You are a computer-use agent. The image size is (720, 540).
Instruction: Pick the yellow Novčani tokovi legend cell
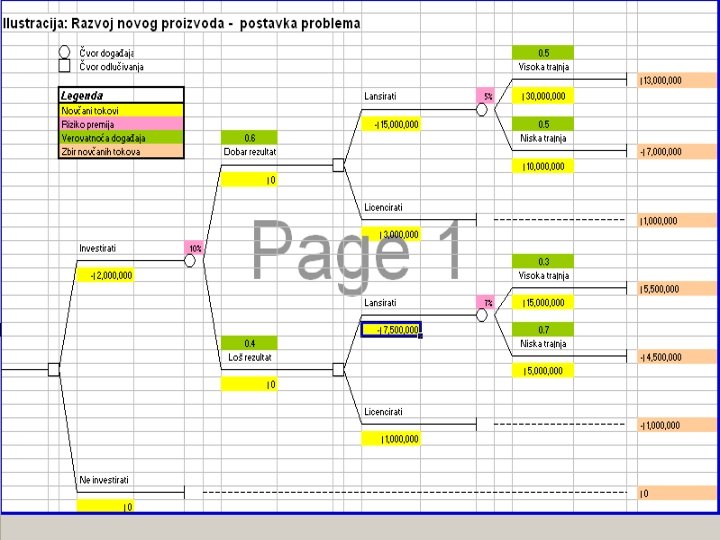[121, 111]
